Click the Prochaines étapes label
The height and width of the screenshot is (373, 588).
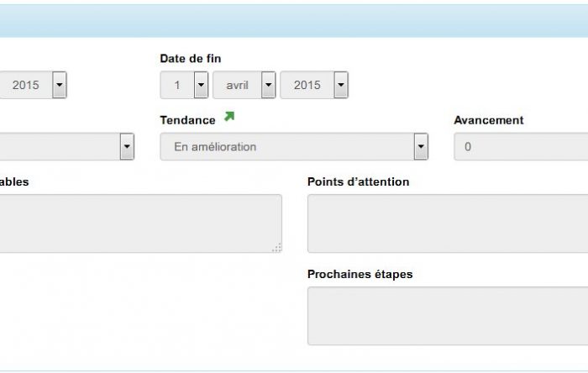pos(360,275)
